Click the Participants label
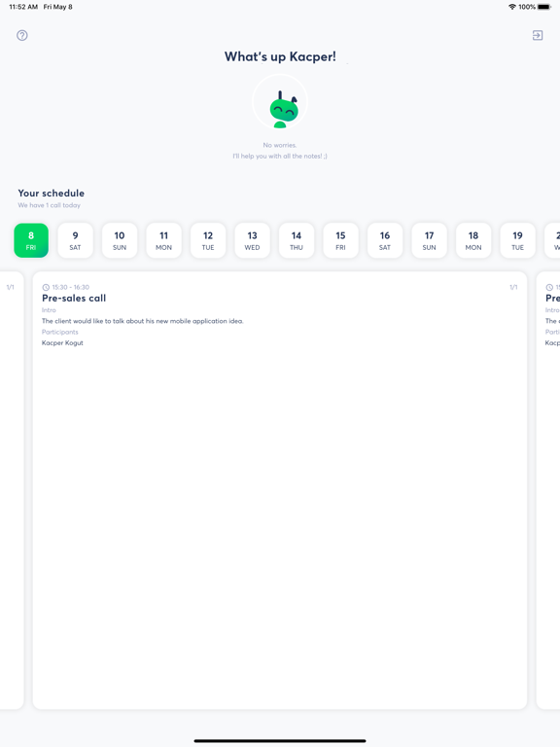Viewport: 560px width, 747px height. click(x=60, y=332)
